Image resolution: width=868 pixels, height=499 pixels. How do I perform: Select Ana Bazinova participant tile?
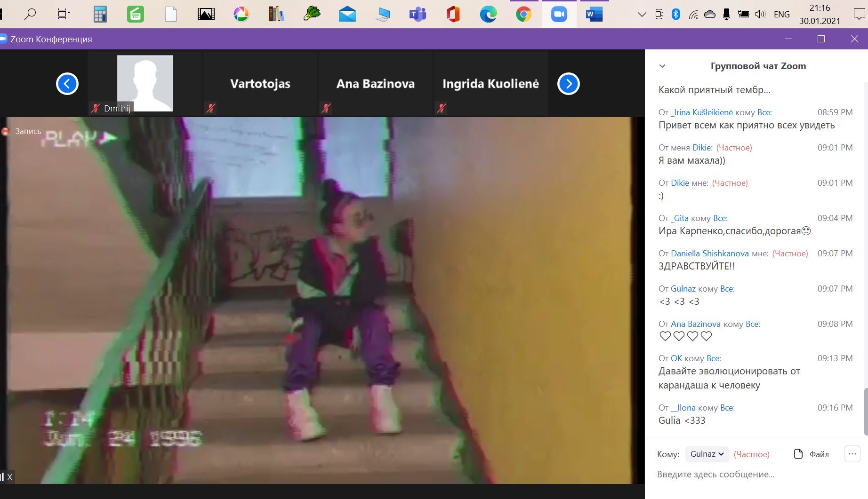tap(375, 84)
